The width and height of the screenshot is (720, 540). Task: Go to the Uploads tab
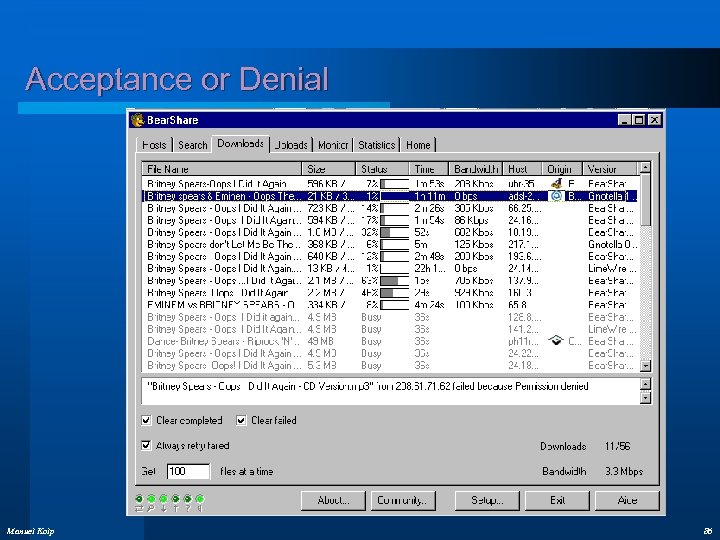tap(291, 145)
